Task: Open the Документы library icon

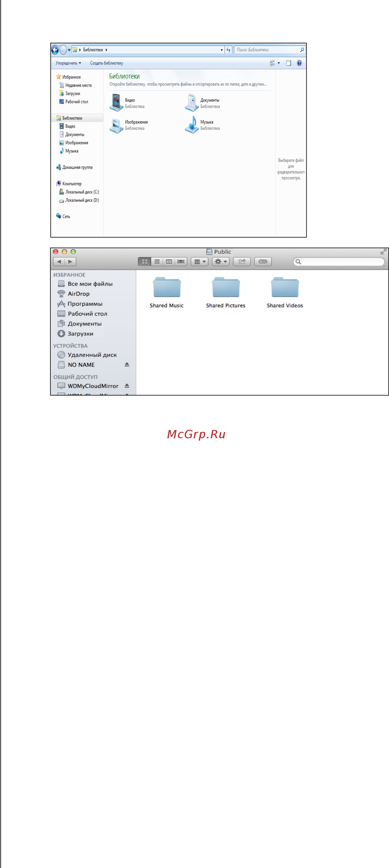Action: pyautogui.click(x=192, y=103)
